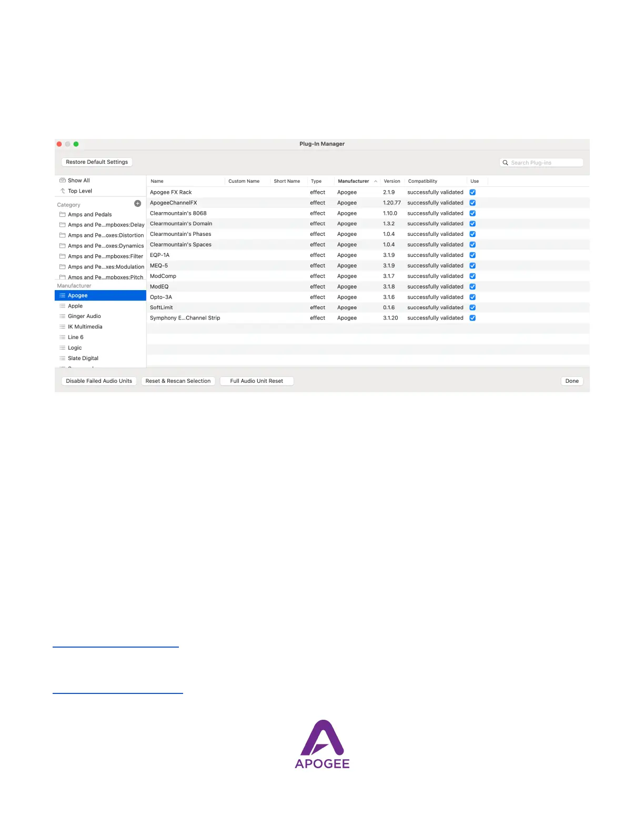The image size is (644, 834).
Task: Click the list icon beside Slate Digital
Action: click(63, 359)
